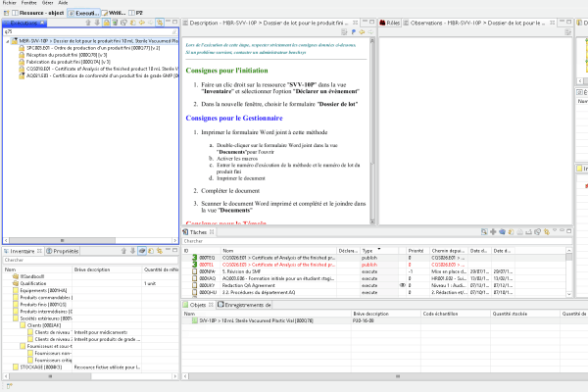
Task: Click the link icon in Inventaire toolbar
Action: tap(160, 251)
